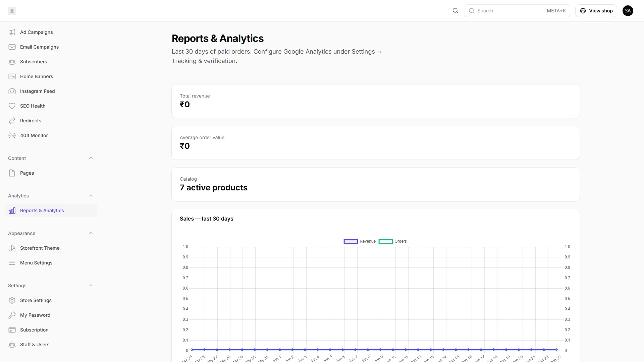Click the Menu Settings hamburger icon
The height and width of the screenshot is (362, 644).
pyautogui.click(x=12, y=263)
